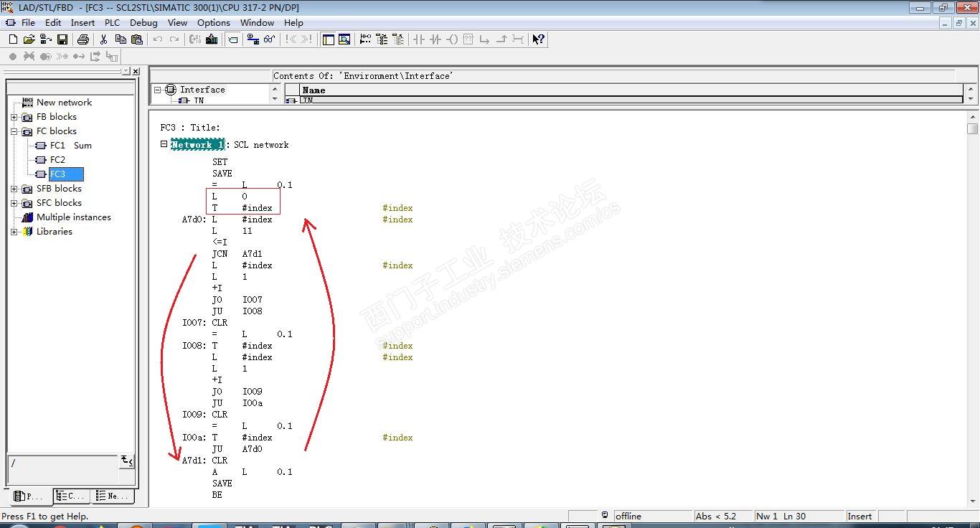The image size is (980, 528).
Task: Click the Network 1 title label
Action: click(197, 145)
